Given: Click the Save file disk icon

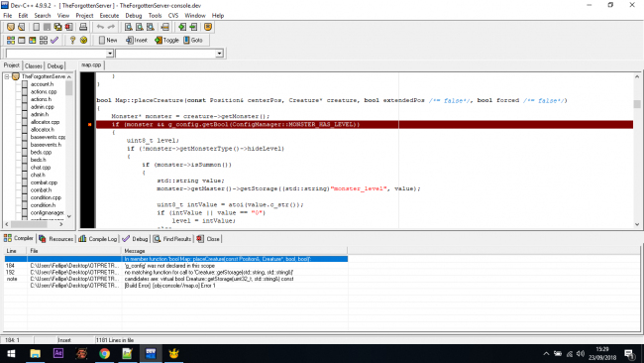Looking at the screenshot, I should pos(47,27).
